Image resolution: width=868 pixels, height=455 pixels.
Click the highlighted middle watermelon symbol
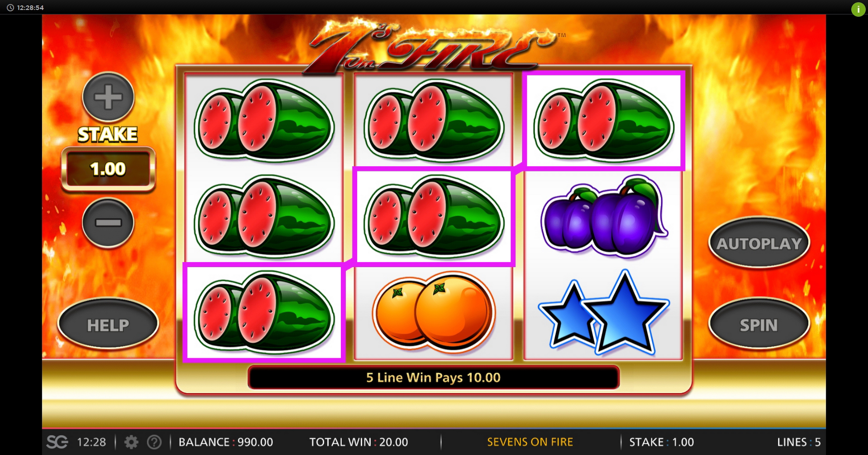coord(433,216)
